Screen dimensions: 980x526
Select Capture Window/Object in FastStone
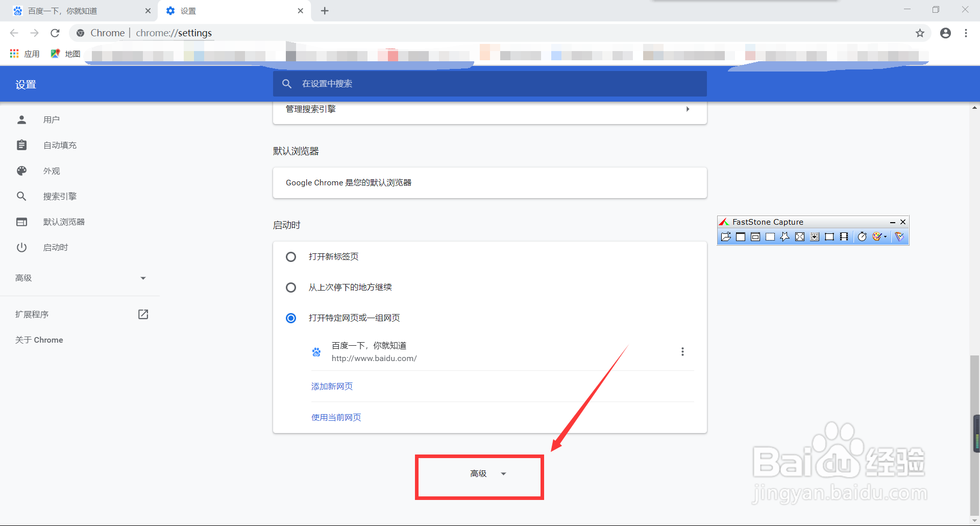click(755, 236)
